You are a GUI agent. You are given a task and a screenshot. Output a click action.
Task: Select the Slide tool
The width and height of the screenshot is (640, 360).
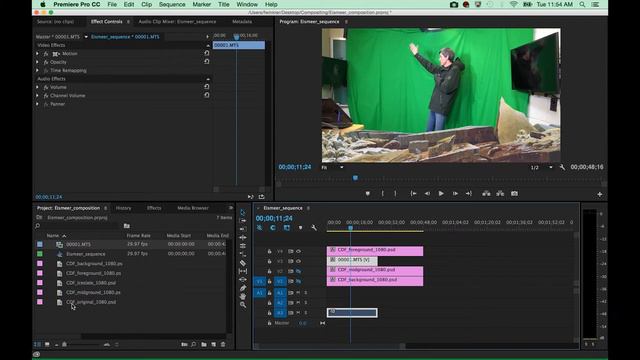(242, 280)
